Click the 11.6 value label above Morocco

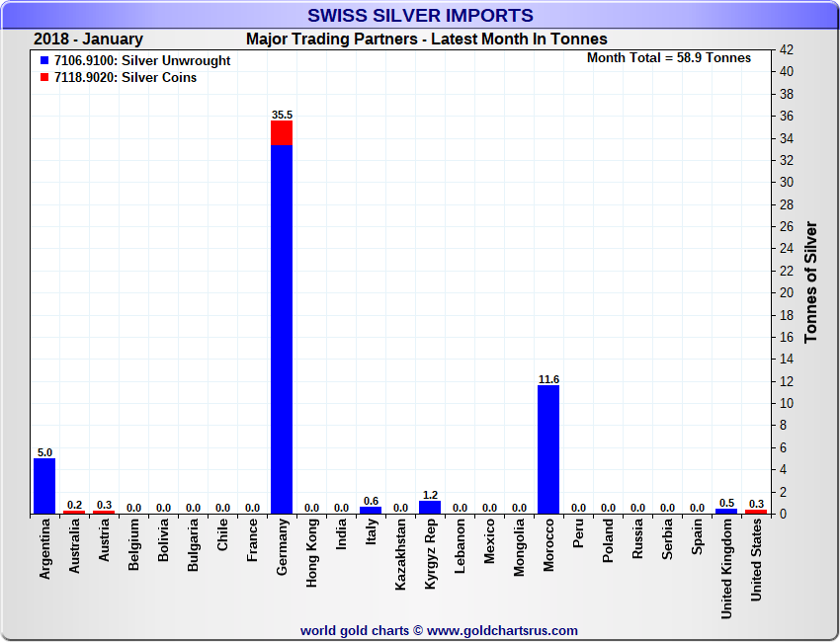pyautogui.click(x=548, y=379)
